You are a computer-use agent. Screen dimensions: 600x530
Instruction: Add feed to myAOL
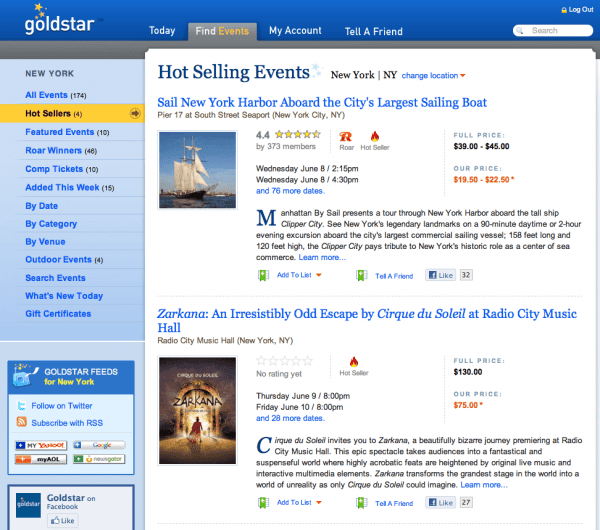[x=41, y=459]
